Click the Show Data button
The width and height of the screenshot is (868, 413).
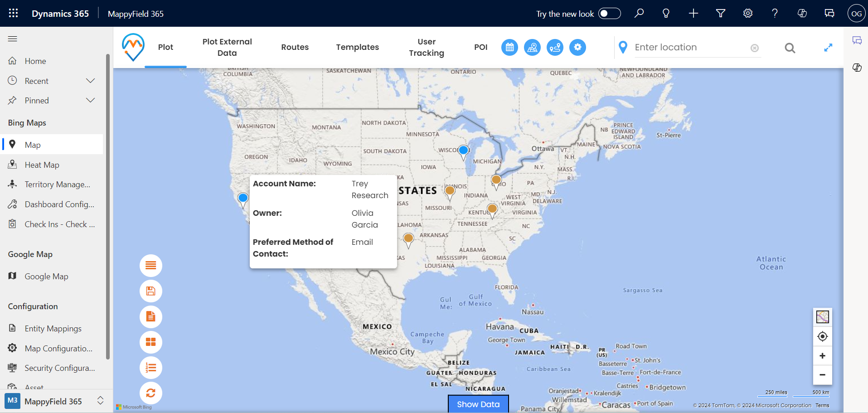tap(478, 404)
